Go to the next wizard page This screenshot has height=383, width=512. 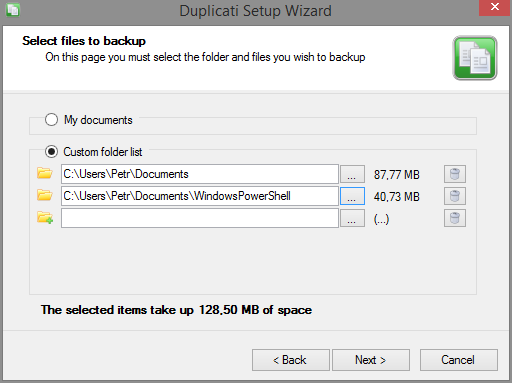click(x=371, y=360)
